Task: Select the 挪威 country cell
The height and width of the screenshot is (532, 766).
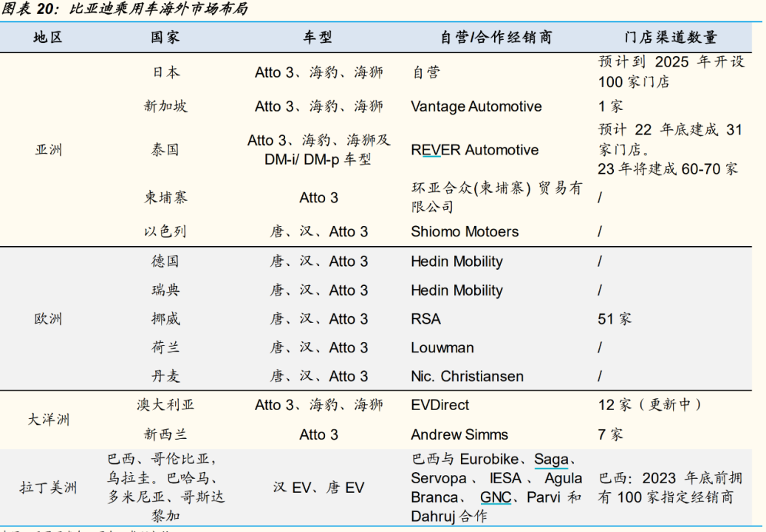Action: point(165,318)
